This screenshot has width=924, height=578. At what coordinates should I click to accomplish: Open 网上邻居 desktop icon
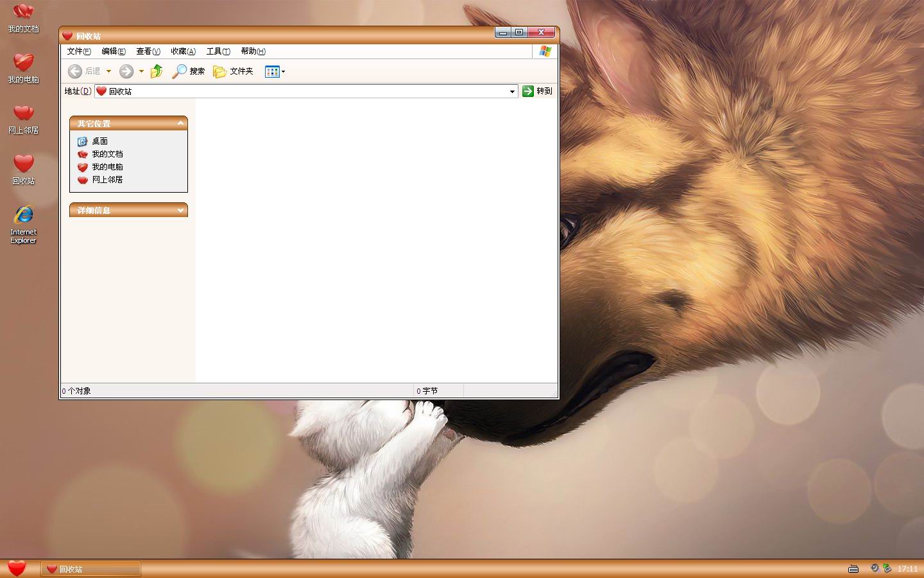point(23,119)
